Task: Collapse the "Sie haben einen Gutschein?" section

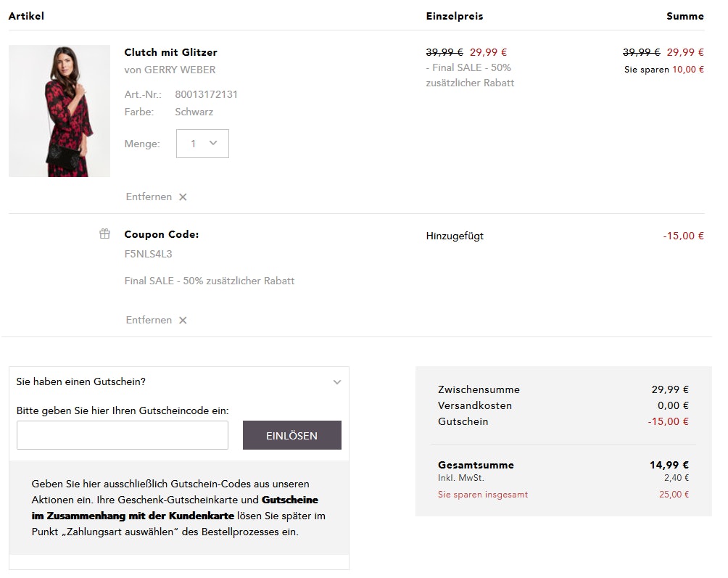Action: 337,382
